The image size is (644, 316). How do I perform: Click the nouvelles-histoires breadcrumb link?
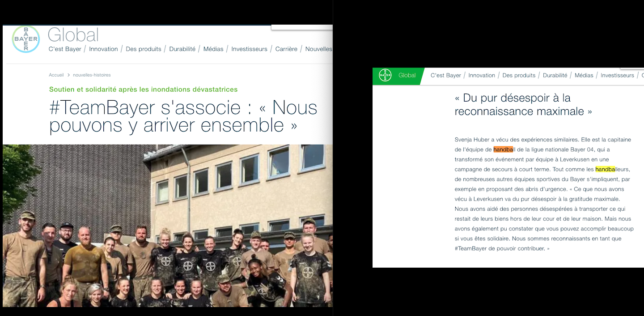[x=92, y=75]
